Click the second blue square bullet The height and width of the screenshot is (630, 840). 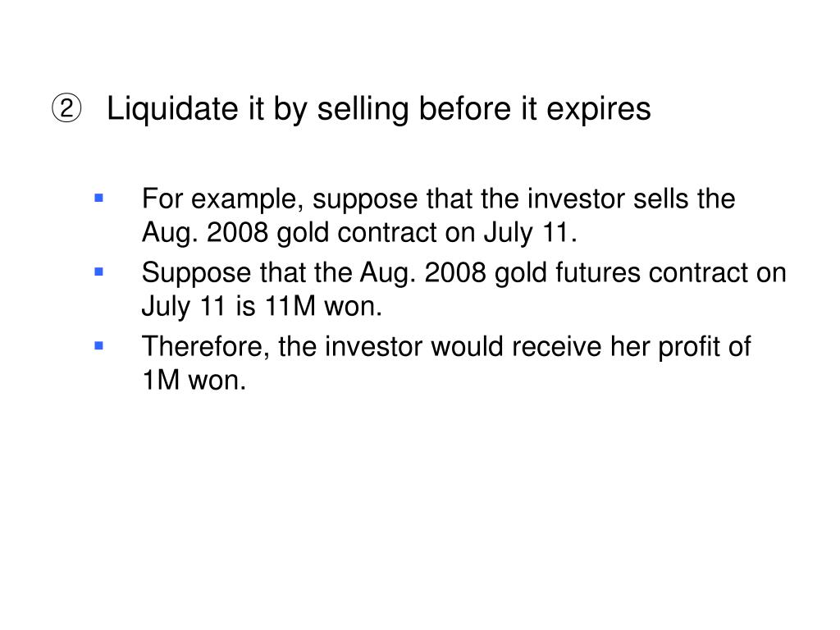tap(98, 272)
